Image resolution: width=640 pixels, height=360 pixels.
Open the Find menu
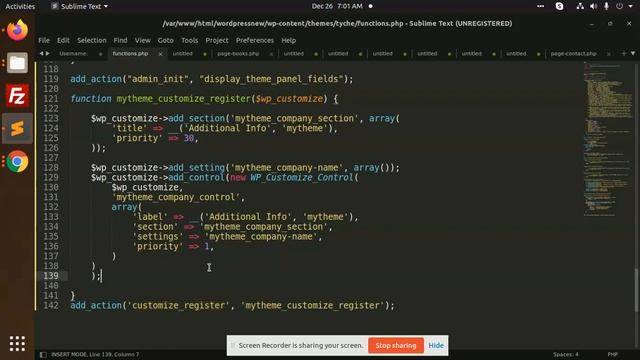[120, 40]
